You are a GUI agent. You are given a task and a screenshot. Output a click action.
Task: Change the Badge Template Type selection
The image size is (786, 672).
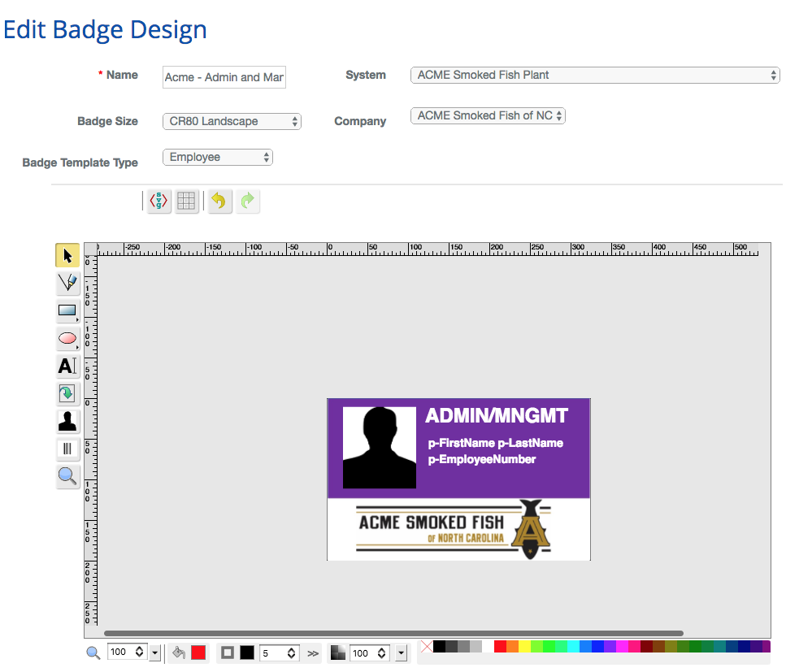[217, 157]
